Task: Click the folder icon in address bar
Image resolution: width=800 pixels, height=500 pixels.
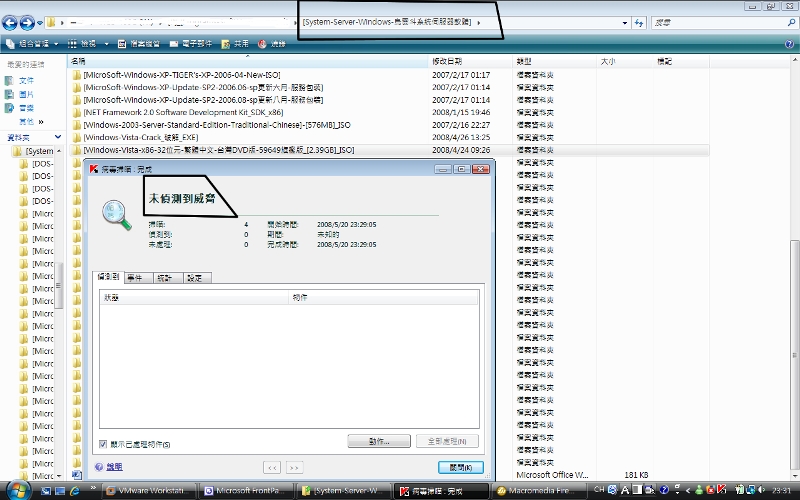Action: pyautogui.click(x=51, y=22)
